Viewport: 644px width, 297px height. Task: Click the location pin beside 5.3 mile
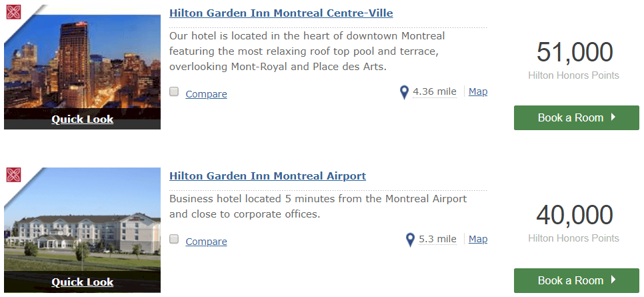[x=410, y=240]
